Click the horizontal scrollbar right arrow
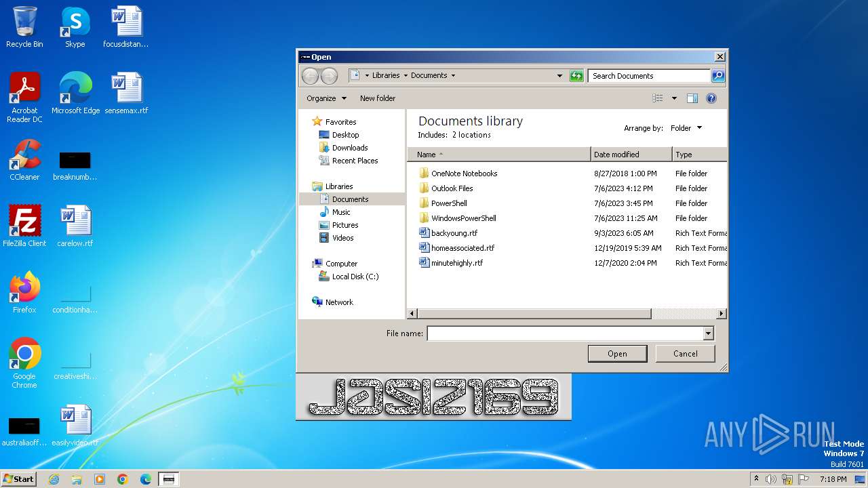This screenshot has width=868, height=488. (722, 314)
